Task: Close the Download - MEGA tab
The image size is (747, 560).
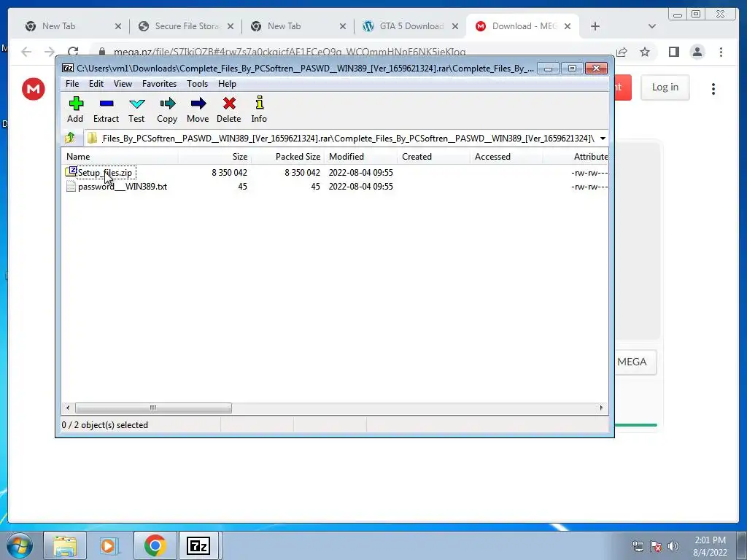Action: (x=568, y=26)
